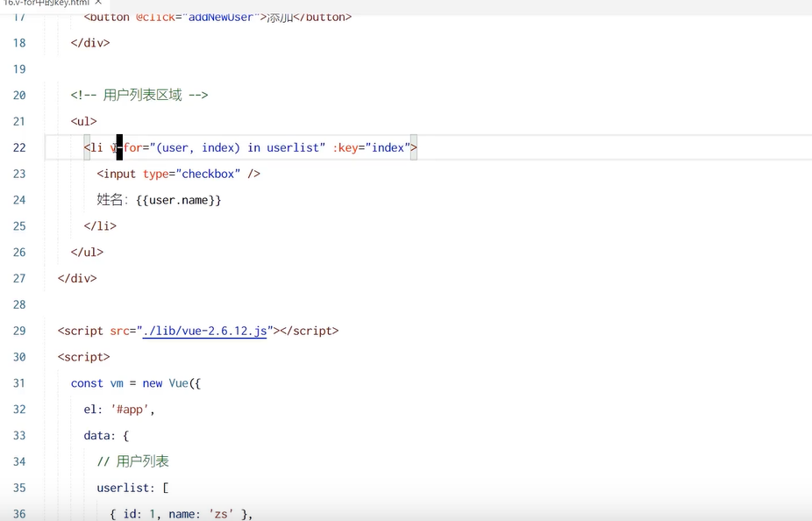
Task: Click line number 18 in the gutter
Action: (x=19, y=43)
